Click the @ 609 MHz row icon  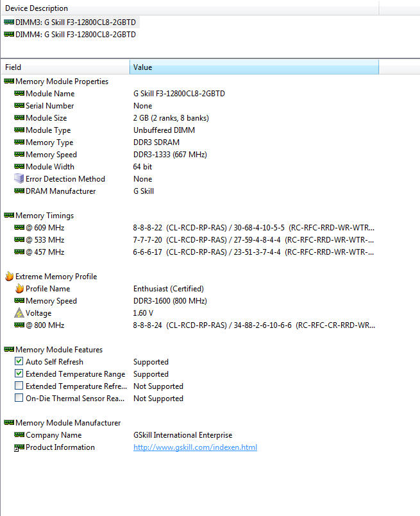pos(19,228)
